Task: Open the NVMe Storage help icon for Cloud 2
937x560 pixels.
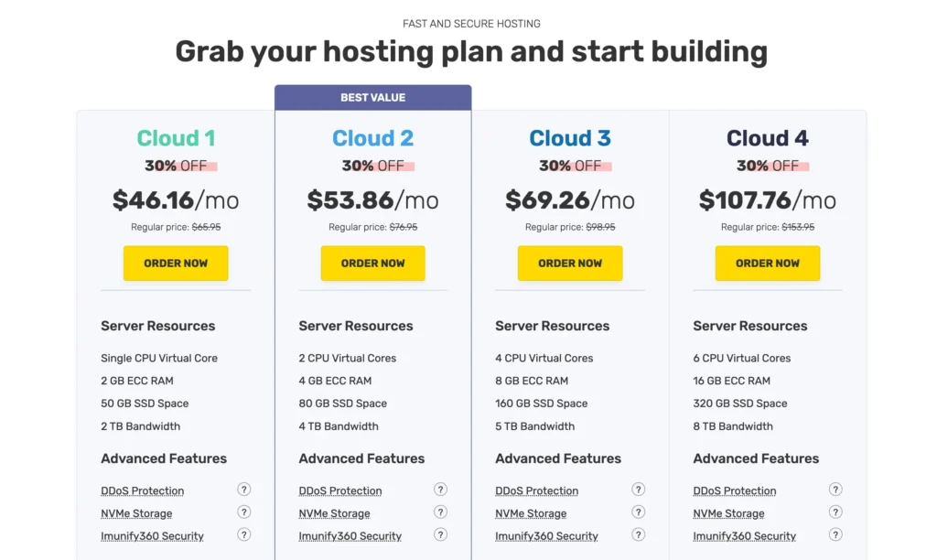Action: (x=440, y=512)
